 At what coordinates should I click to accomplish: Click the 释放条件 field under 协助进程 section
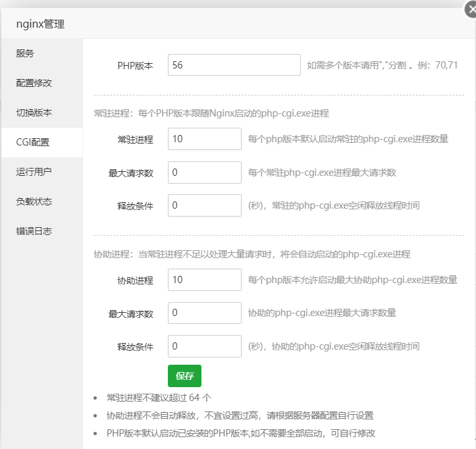pos(205,346)
